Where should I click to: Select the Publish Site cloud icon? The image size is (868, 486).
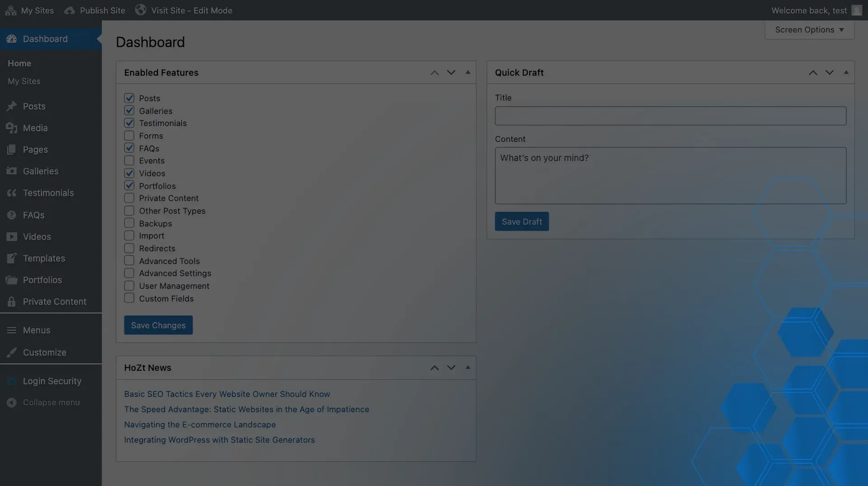pyautogui.click(x=69, y=10)
